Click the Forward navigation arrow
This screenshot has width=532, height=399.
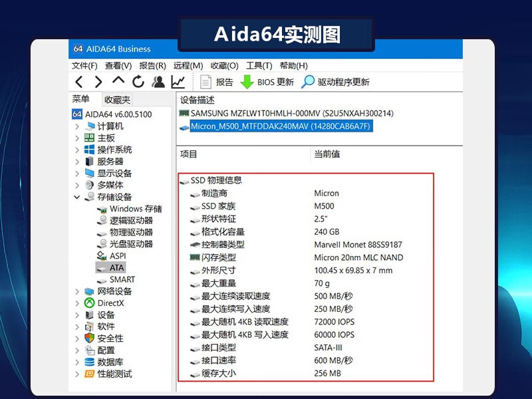point(98,82)
